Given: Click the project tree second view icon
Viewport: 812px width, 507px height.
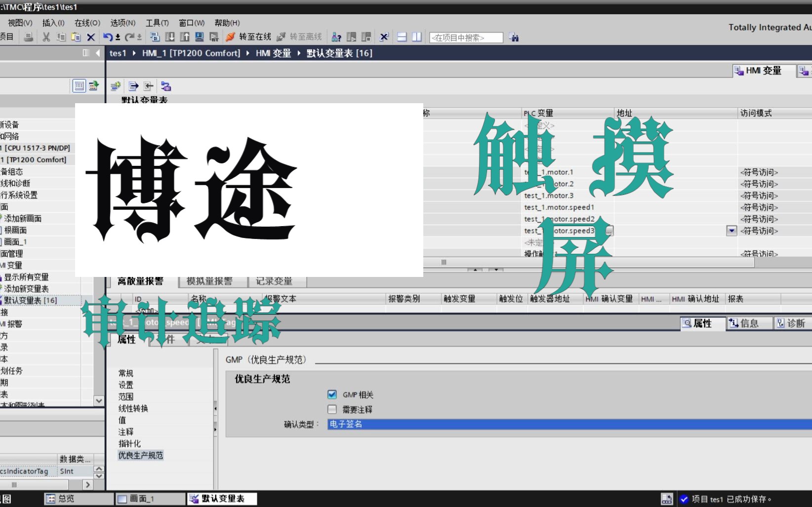Looking at the screenshot, I should click(93, 86).
